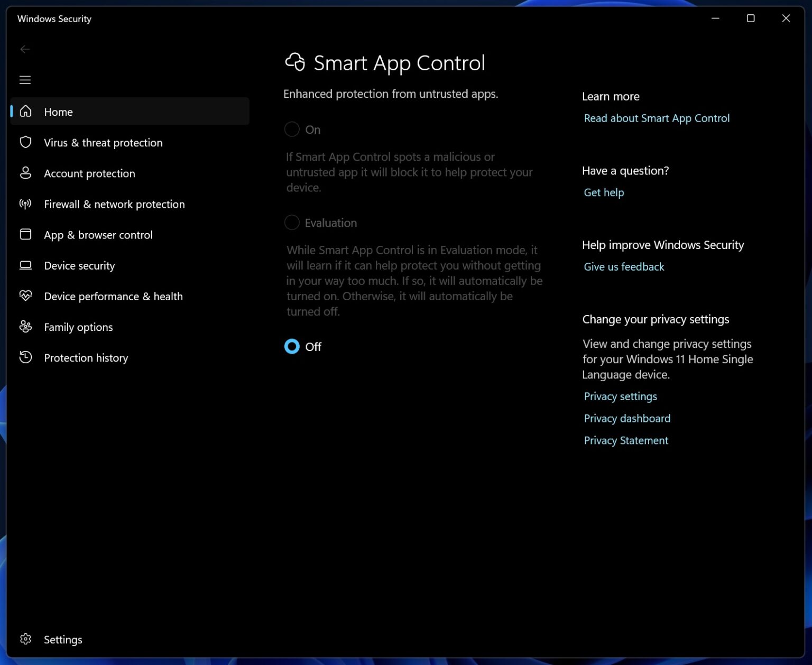Open Family options label
This screenshot has height=665, width=812.
78,327
